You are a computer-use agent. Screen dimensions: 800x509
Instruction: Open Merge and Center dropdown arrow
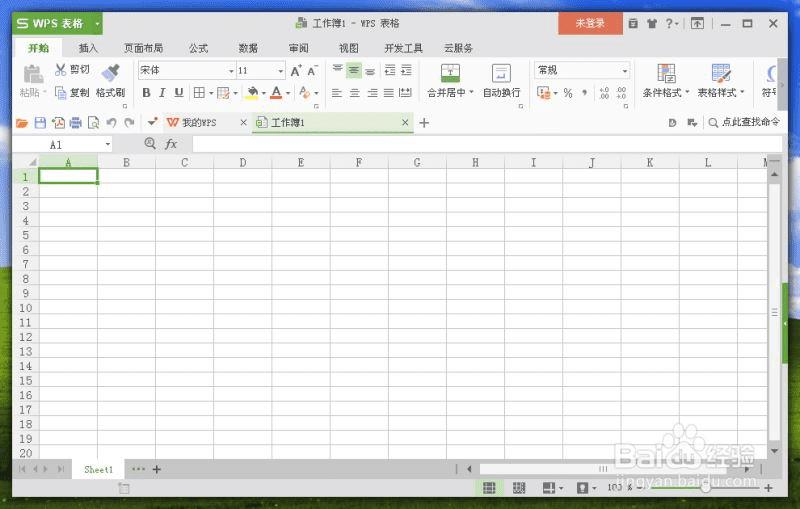471,92
